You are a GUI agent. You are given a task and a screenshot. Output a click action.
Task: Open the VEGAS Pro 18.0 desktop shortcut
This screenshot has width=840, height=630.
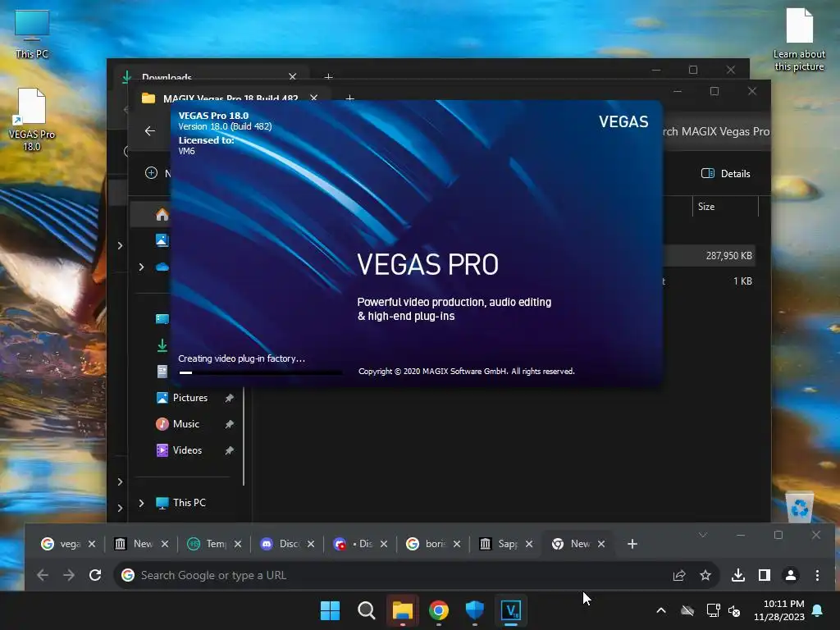(x=32, y=119)
